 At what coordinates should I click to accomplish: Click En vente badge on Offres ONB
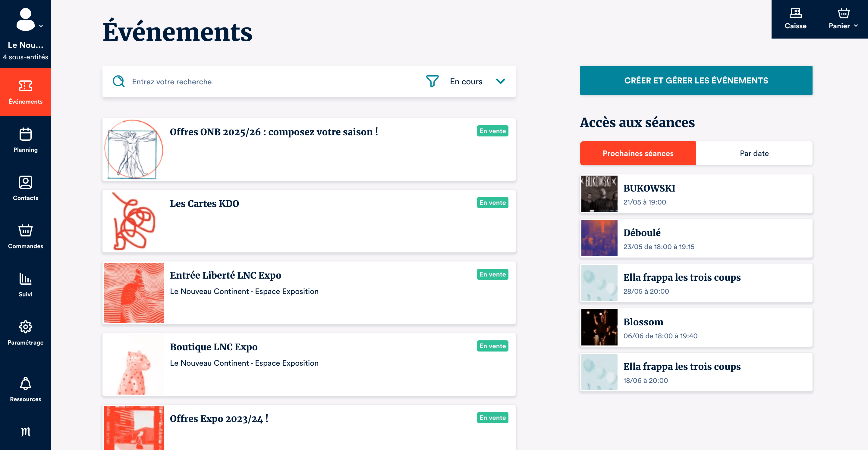pos(492,131)
